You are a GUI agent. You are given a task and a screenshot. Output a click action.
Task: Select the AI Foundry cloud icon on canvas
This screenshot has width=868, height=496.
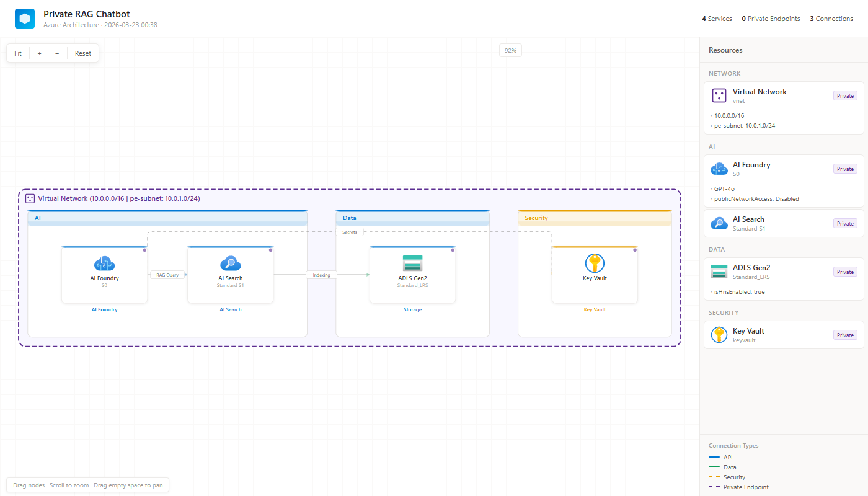coord(104,263)
